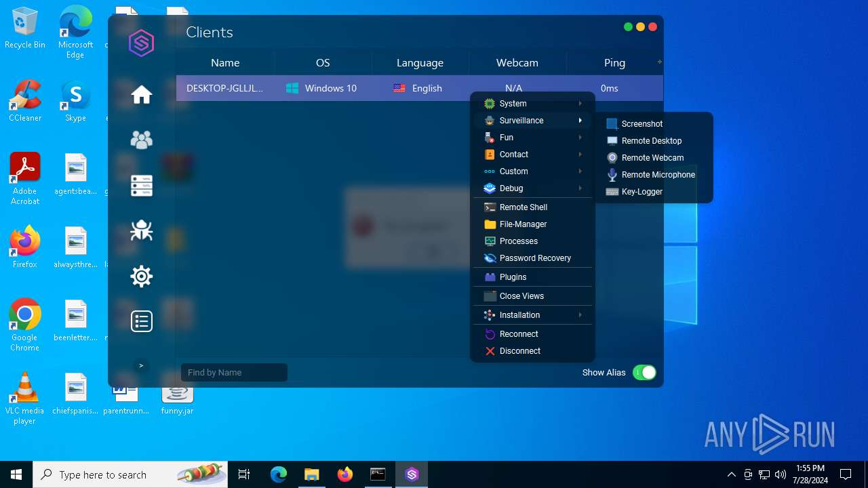
Task: Select Close Views menu entry
Action: (532, 296)
